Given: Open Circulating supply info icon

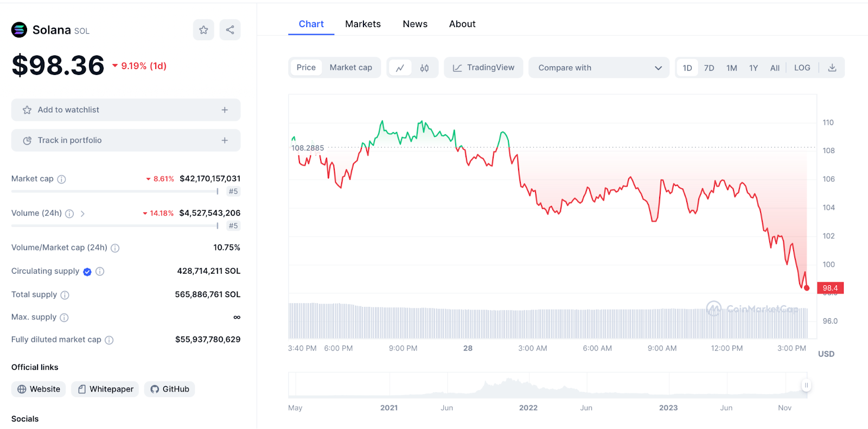Looking at the screenshot, I should 100,272.
